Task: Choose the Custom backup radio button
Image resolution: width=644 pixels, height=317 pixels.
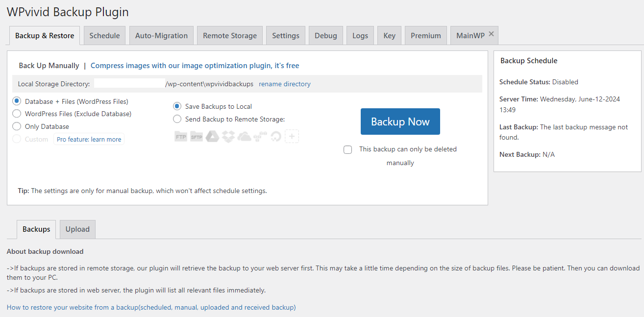Action: point(17,139)
